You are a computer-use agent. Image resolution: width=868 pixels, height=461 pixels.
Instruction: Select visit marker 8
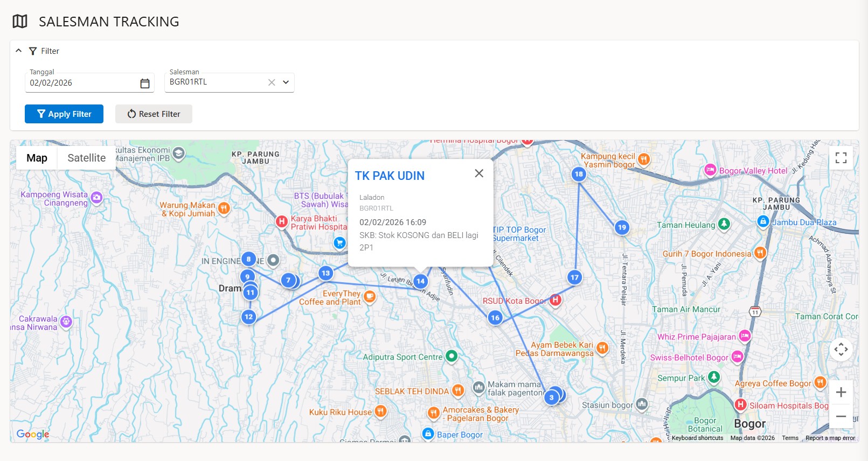pyautogui.click(x=248, y=259)
